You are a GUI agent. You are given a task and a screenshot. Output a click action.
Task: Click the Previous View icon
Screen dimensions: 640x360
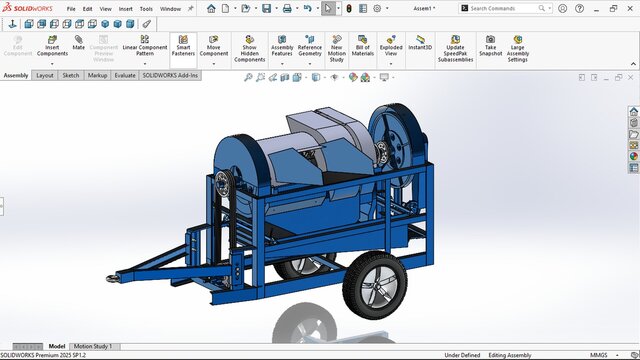(273, 77)
